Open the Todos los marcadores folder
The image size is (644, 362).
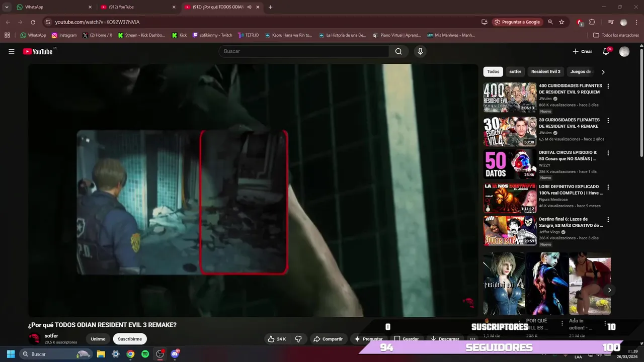(616, 35)
